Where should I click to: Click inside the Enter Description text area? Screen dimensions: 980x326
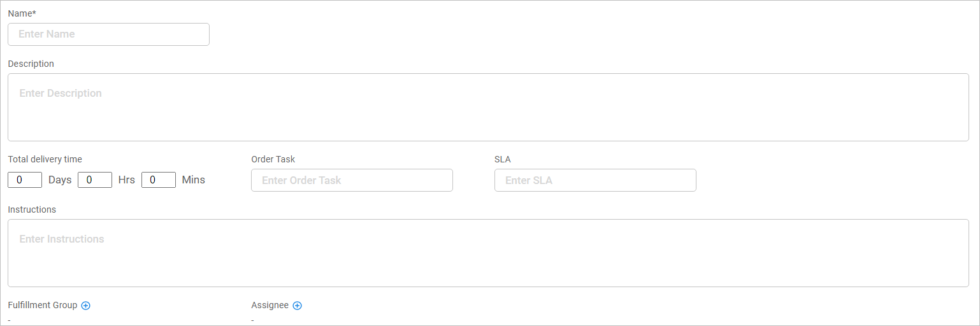[488, 107]
